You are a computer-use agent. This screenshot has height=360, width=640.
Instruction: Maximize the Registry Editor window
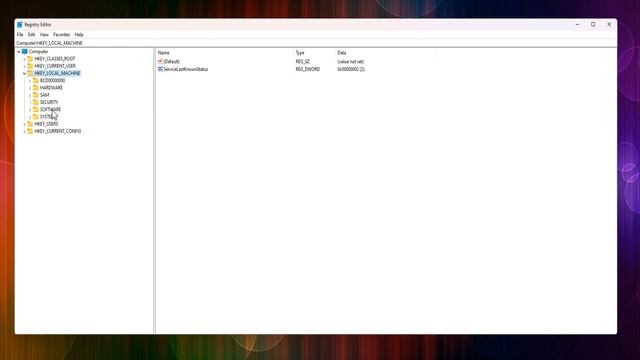click(593, 24)
